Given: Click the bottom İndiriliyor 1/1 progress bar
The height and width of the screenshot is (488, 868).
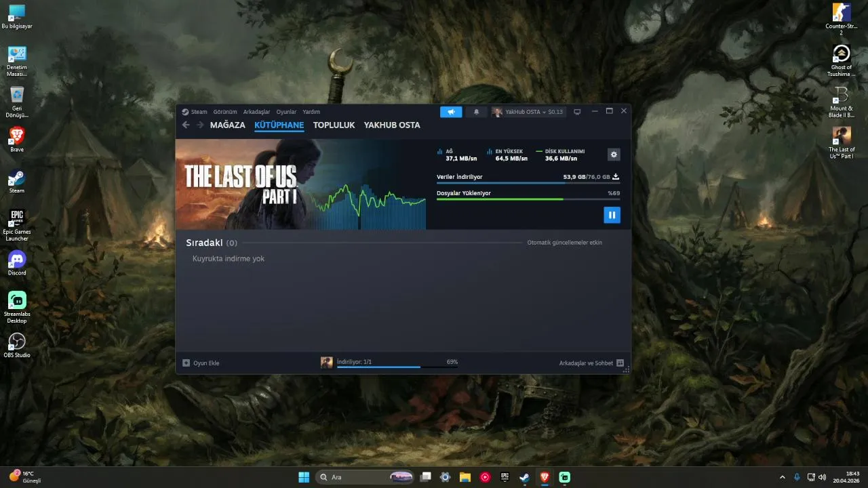Looking at the screenshot, I should 397,367.
